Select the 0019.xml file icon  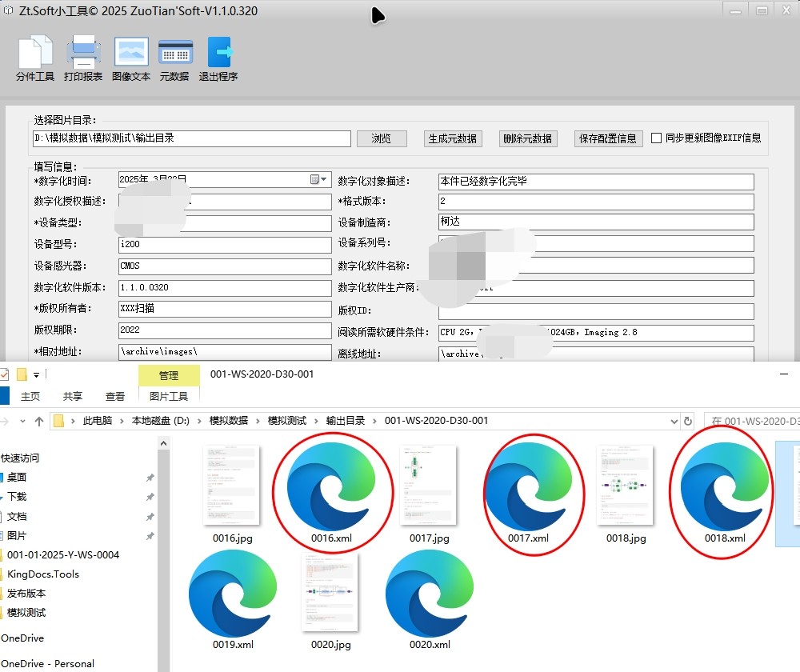click(233, 594)
